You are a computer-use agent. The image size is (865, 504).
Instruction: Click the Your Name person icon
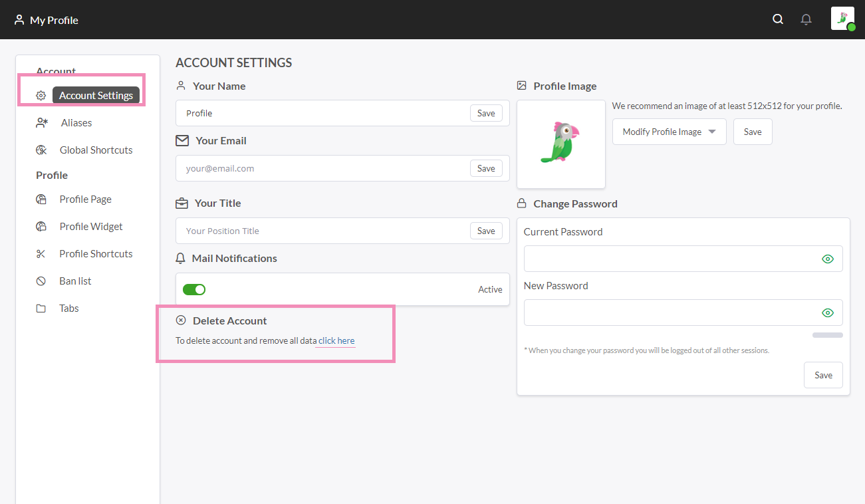click(x=181, y=86)
